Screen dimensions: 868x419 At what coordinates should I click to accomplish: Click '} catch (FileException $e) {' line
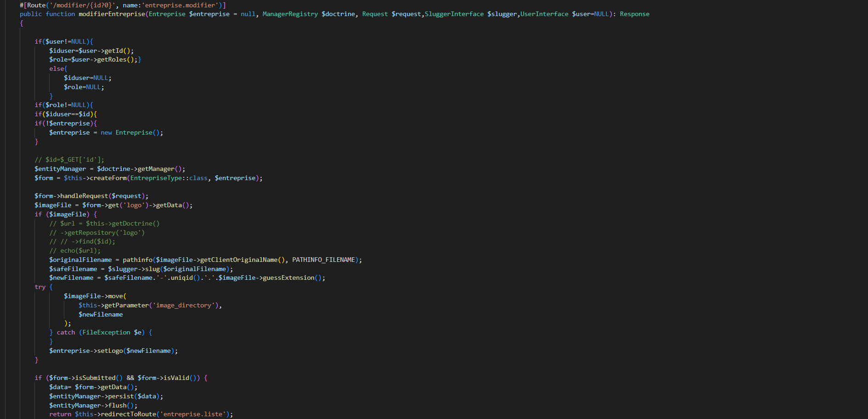coord(101,333)
